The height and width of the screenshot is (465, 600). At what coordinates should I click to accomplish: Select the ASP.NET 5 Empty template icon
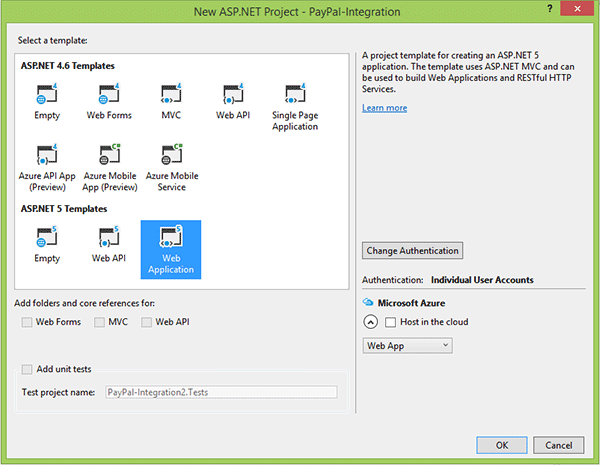47,237
